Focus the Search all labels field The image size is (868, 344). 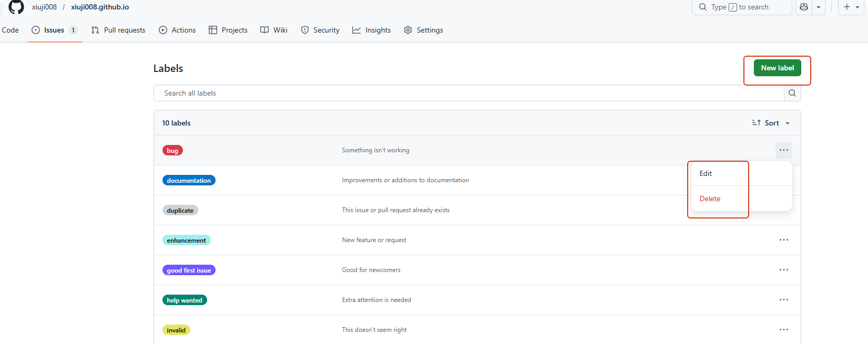coord(468,93)
